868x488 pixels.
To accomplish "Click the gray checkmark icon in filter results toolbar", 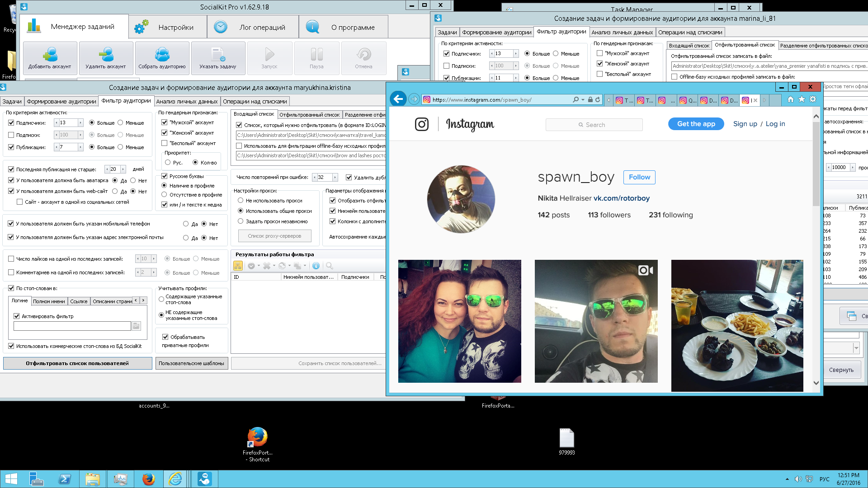I will click(251, 266).
